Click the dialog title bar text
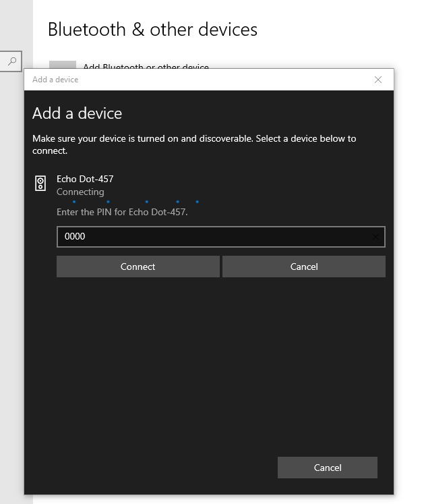 pyautogui.click(x=55, y=80)
